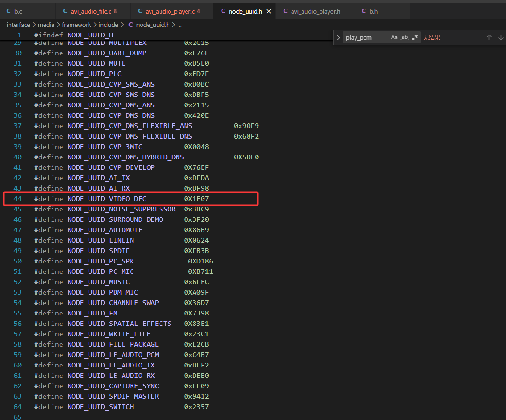506x420 pixels.
Task: Open the include breadcrumb folder
Action: [x=108, y=25]
